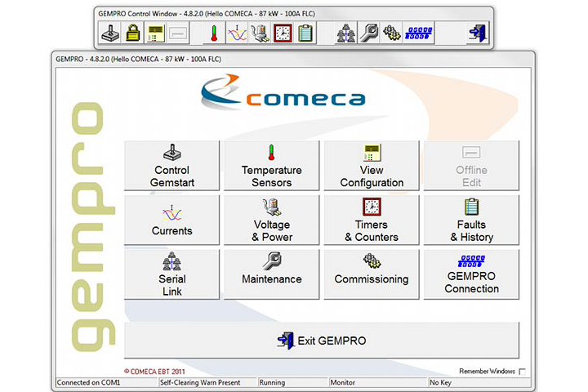The image size is (588, 392).
Task: Click the Running status bar entry
Action: 272,383
